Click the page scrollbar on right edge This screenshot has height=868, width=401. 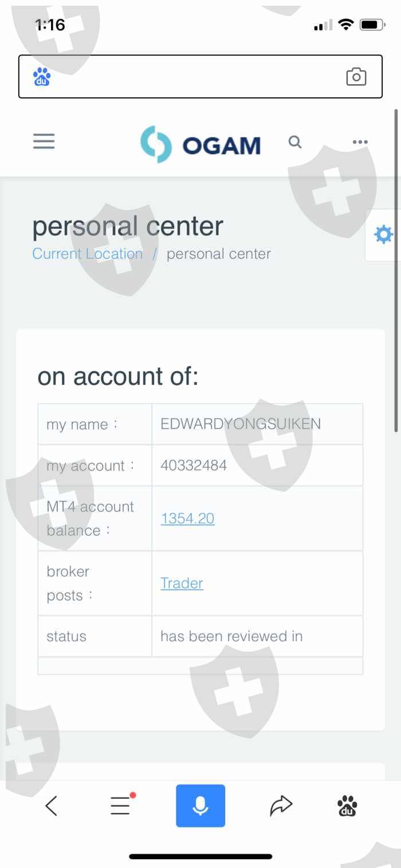point(396,269)
